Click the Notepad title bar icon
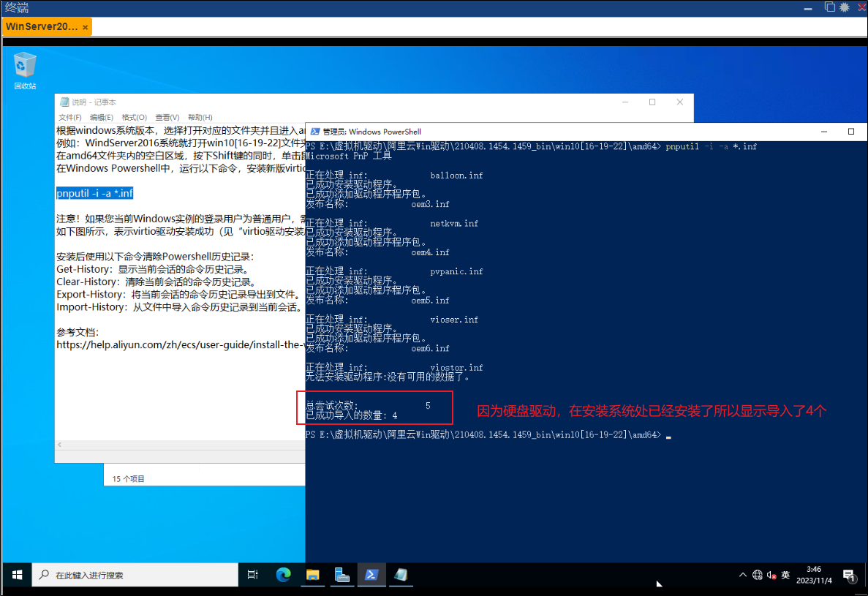Viewport: 868px width, 596px height. (x=64, y=102)
